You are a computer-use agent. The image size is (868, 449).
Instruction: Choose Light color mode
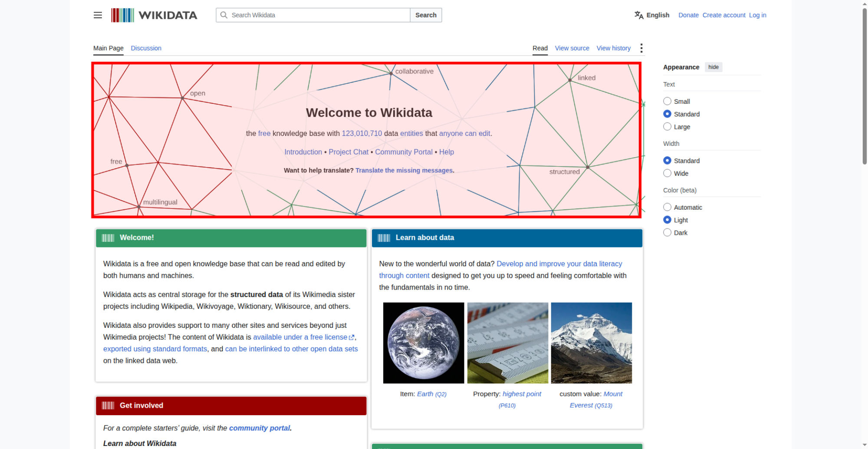click(667, 220)
